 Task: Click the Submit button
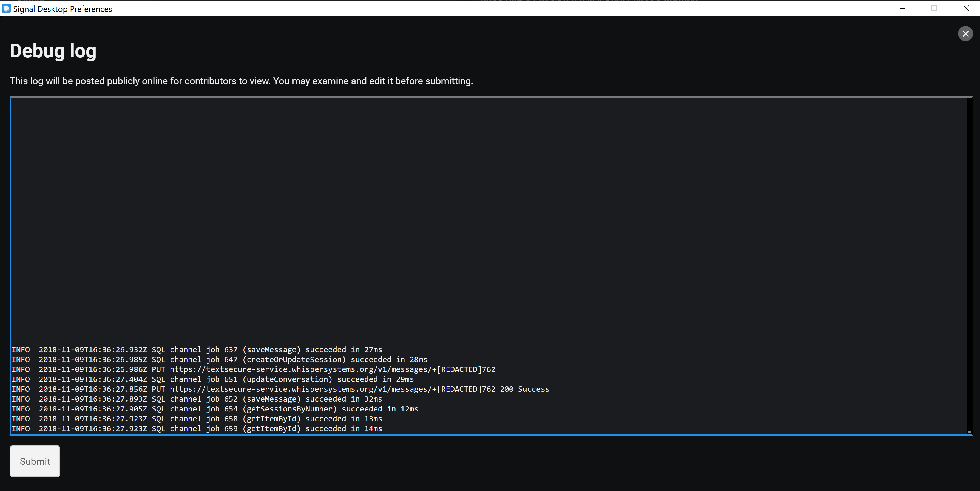pyautogui.click(x=34, y=461)
